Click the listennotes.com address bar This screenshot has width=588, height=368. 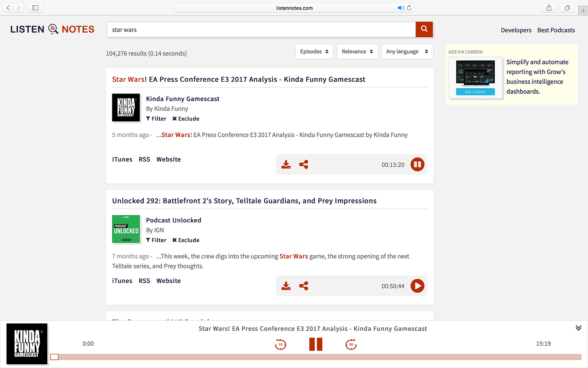pos(294,8)
